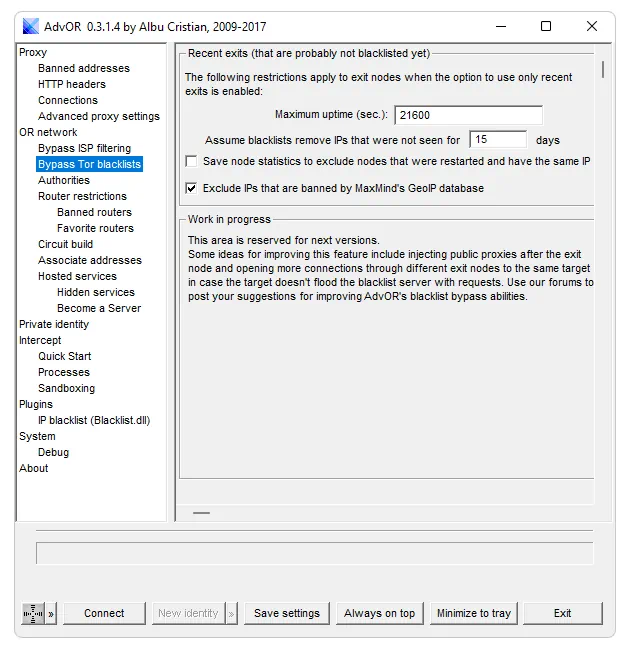Open Banned addresses page
Screen dimensions: 628x652
(84, 68)
